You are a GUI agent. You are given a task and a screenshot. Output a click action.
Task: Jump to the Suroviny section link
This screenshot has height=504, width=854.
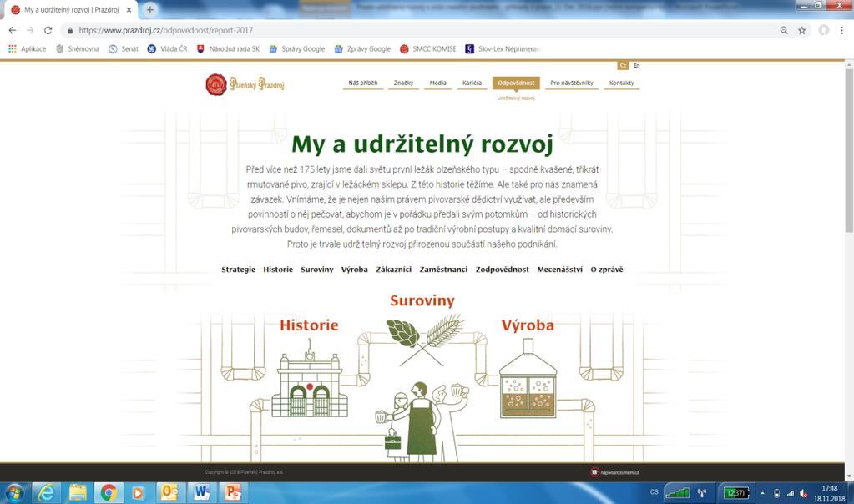317,270
